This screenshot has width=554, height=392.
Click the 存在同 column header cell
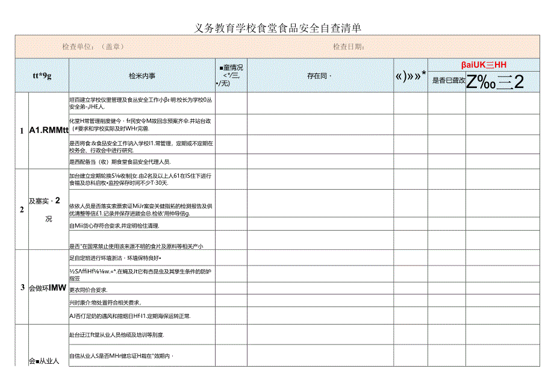pos(319,77)
